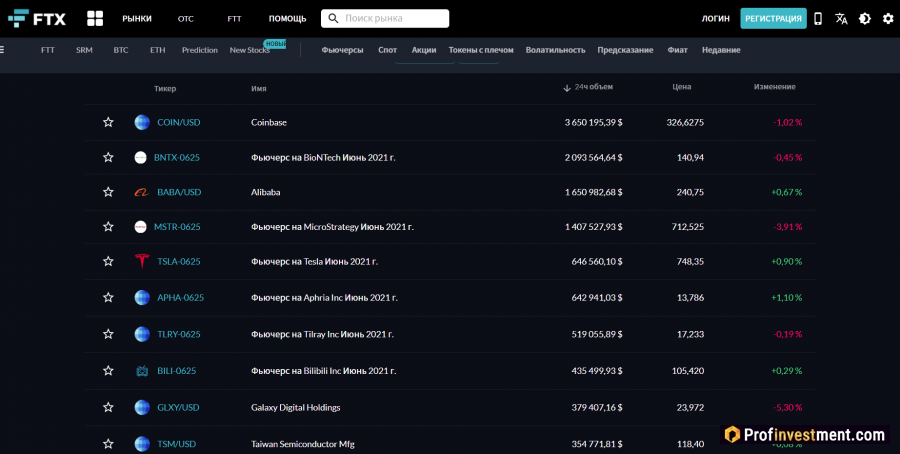900x454 pixels.
Task: Click the Tesla logo icon
Action: pyautogui.click(x=142, y=261)
